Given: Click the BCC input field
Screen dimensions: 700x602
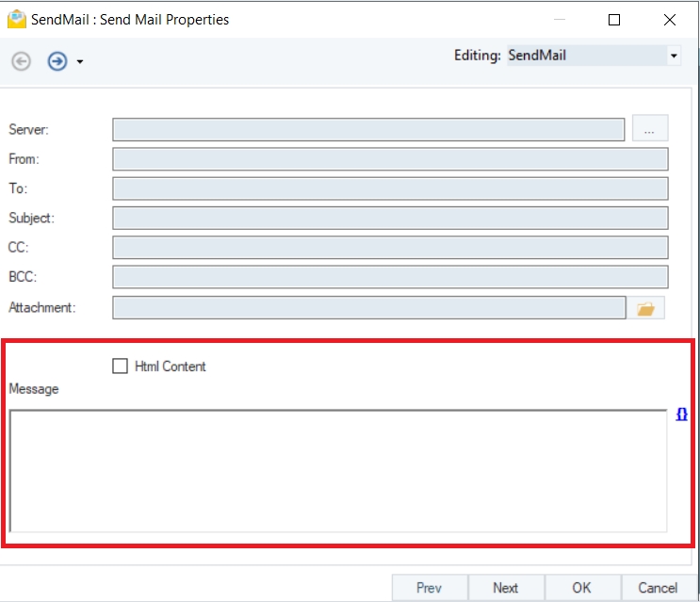Looking at the screenshot, I should [390, 277].
